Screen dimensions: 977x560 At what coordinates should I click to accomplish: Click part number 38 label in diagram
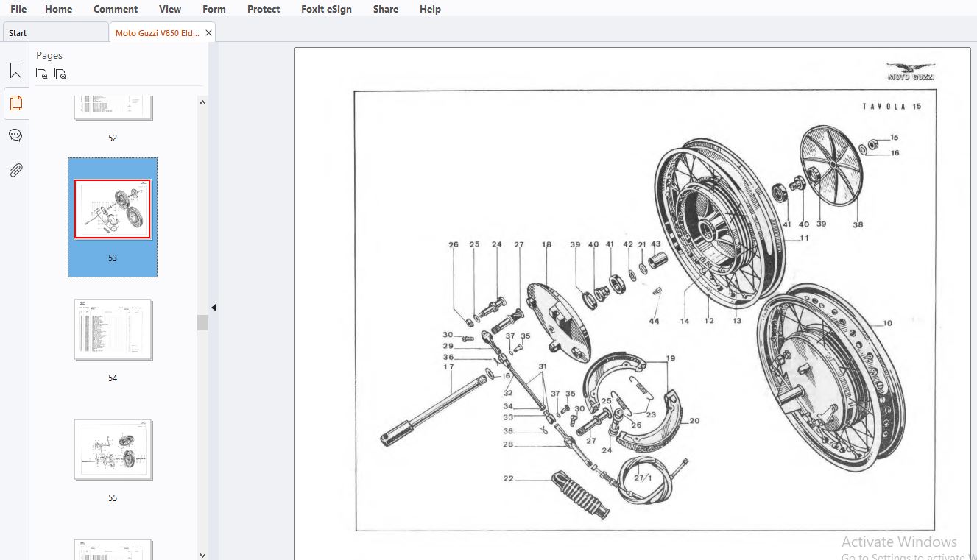click(x=858, y=224)
